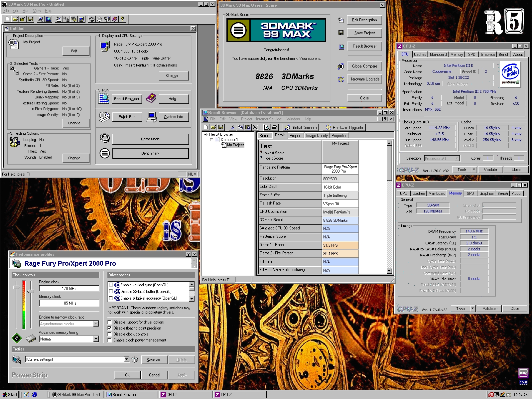This screenshot has width=532, height=399.
Task: Click the Engine clock 170 MHz field
Action: coord(69,289)
